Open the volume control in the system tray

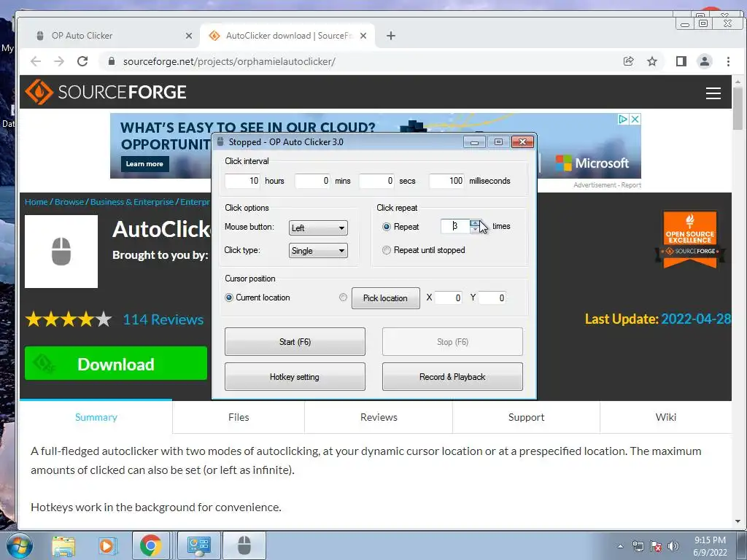coord(673,546)
